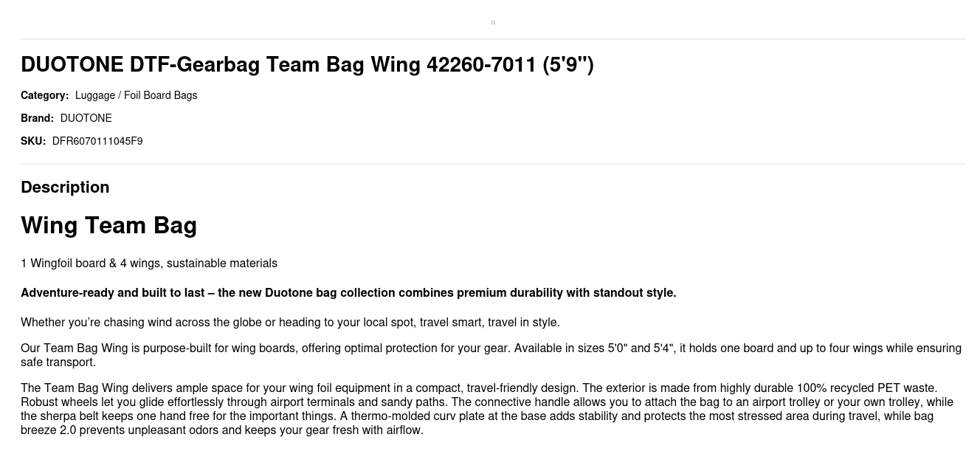Click the SKU value DFR6070111045F9
Screen dimensions: 980x471
pyautogui.click(x=97, y=141)
